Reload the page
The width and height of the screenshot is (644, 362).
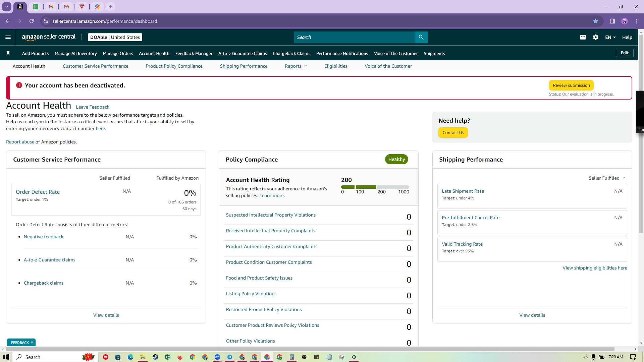[x=32, y=21]
